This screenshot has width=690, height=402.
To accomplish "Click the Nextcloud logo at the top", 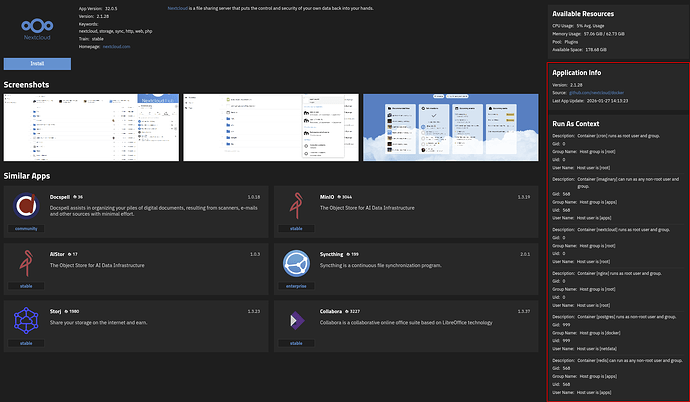I will click(37, 29).
